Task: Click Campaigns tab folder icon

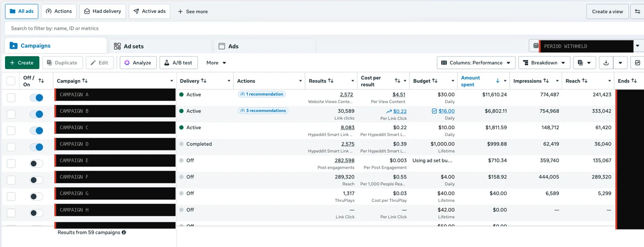Action: 13,46
